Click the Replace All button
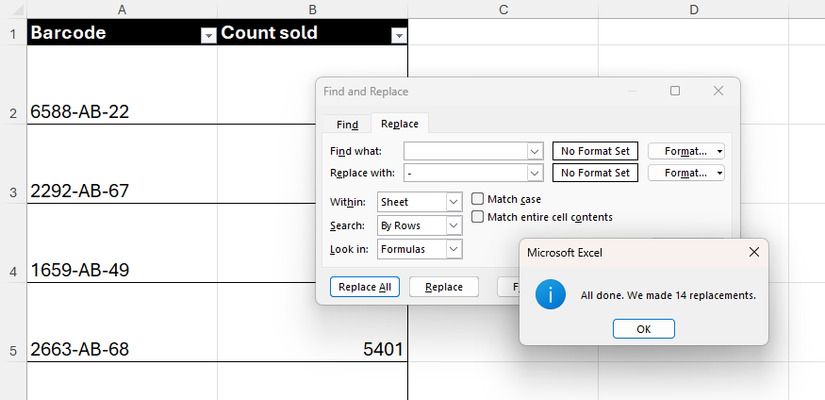The image size is (825, 400). pos(365,287)
